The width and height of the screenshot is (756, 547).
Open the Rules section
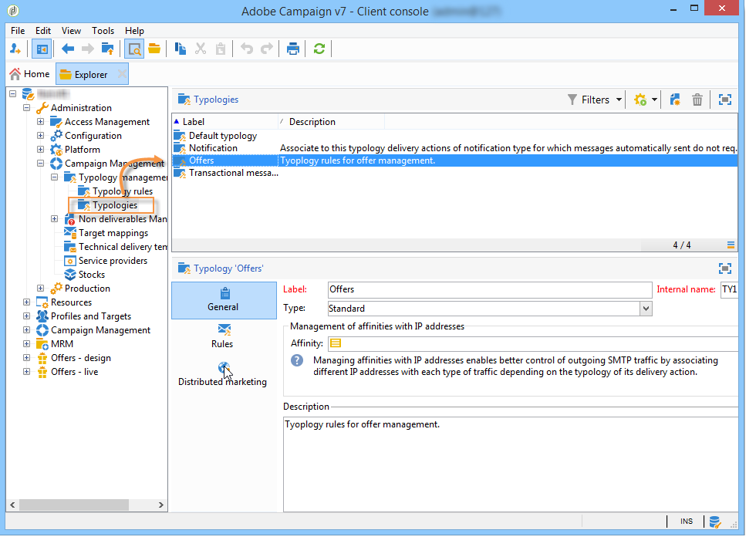click(x=222, y=336)
